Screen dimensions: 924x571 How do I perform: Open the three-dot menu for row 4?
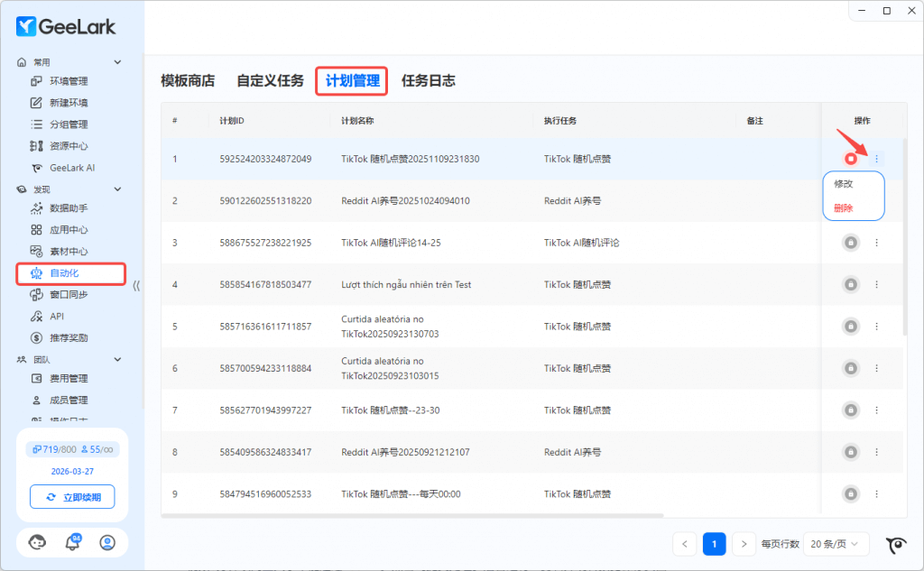point(876,284)
